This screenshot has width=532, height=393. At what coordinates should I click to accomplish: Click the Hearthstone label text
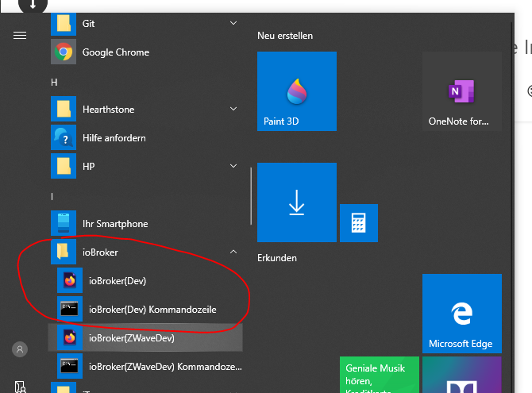[108, 110]
